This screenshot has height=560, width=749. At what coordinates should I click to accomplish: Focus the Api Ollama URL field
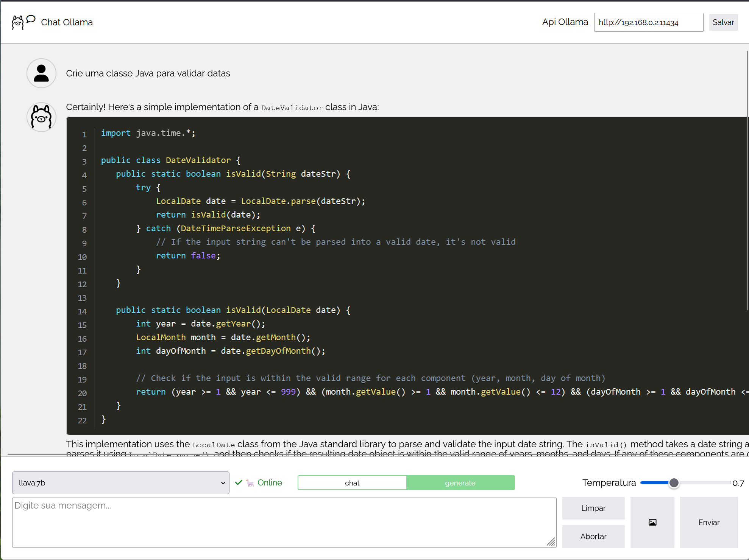(x=648, y=22)
